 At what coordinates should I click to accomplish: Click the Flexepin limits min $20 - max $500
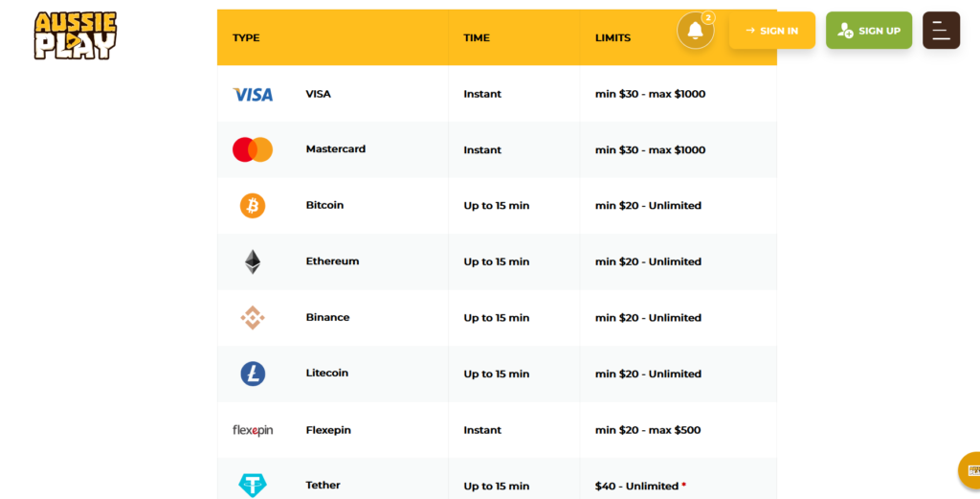(x=648, y=430)
